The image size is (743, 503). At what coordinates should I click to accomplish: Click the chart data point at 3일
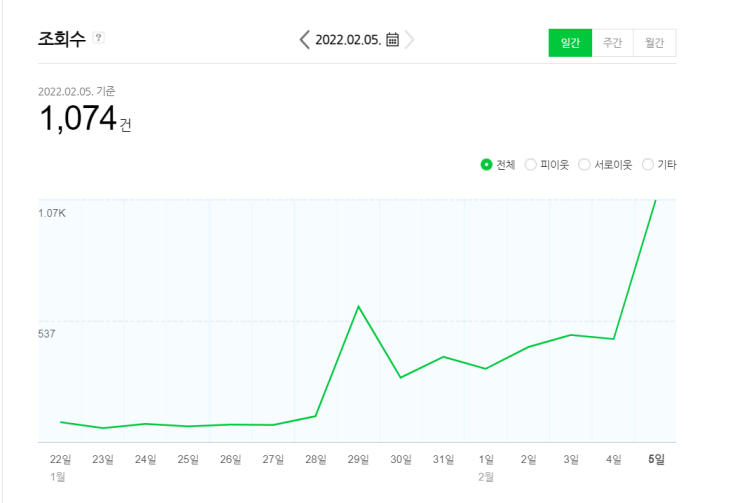571,335
